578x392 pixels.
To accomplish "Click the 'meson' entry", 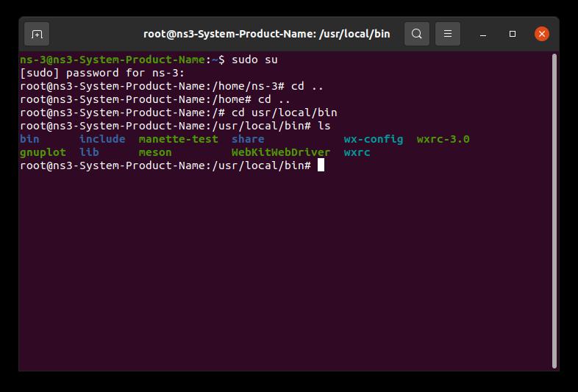I will [x=155, y=153].
